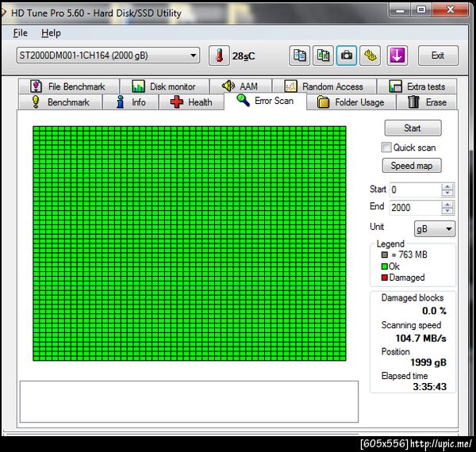Click the red Damaged legend swatch
The height and width of the screenshot is (452, 476).
[x=384, y=278]
